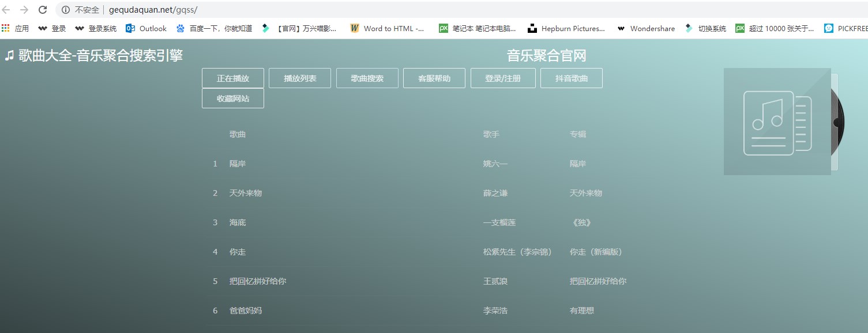Switch to the 正在播放 tab

click(x=232, y=78)
